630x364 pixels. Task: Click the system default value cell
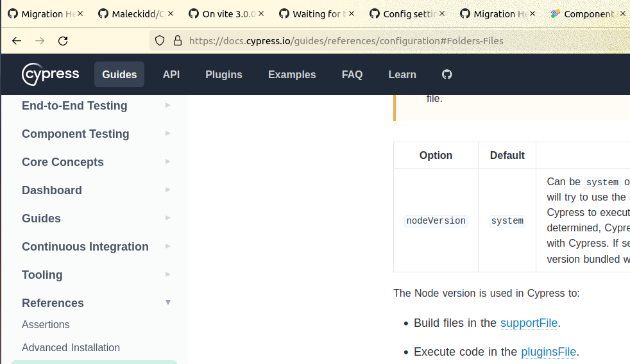point(507,220)
